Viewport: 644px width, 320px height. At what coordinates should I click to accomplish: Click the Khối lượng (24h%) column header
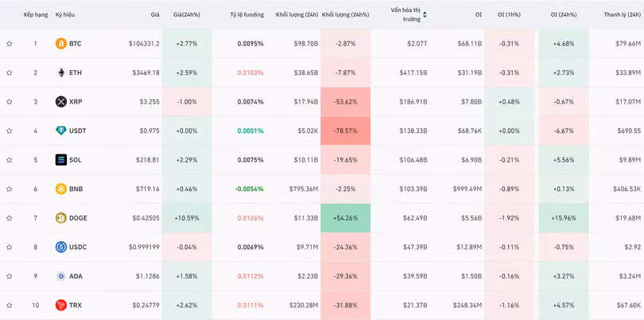345,14
